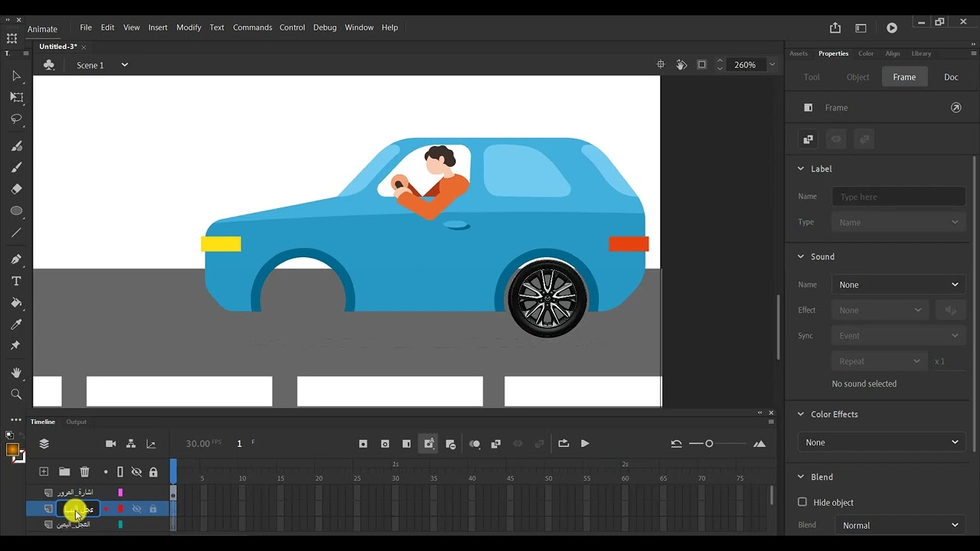Open the Color Effects None dropdown
The width and height of the screenshot is (980, 551).
pyautogui.click(x=882, y=442)
